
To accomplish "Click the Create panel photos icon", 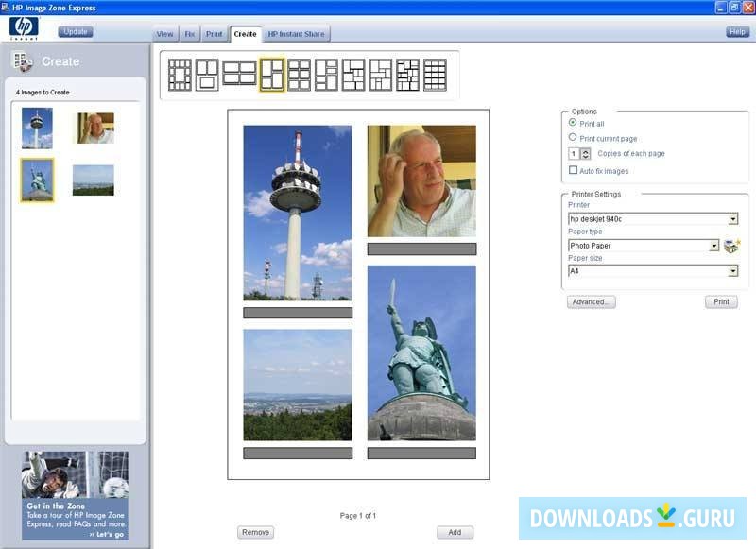I will click(x=24, y=60).
